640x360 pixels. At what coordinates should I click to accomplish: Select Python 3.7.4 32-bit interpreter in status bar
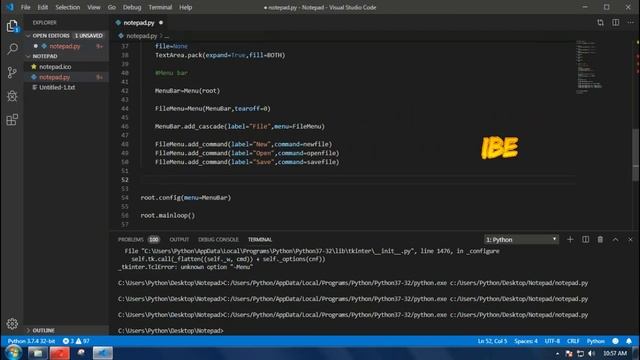31,341
